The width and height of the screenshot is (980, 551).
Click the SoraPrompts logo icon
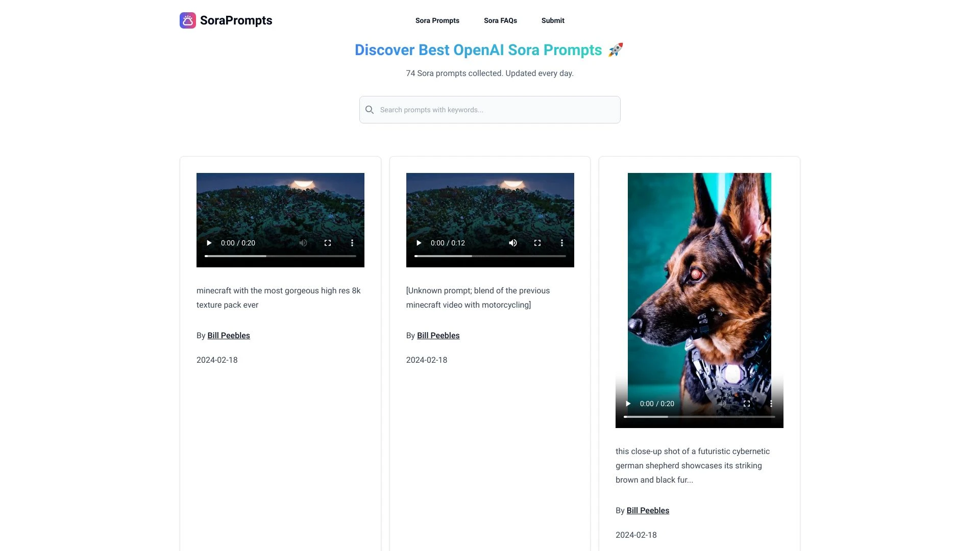pyautogui.click(x=188, y=20)
